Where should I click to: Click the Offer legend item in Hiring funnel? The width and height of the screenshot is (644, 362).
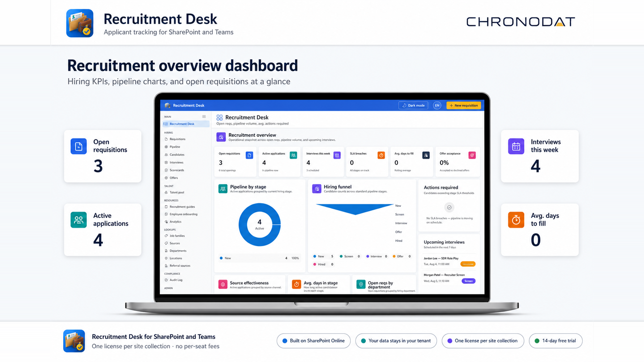click(402, 256)
